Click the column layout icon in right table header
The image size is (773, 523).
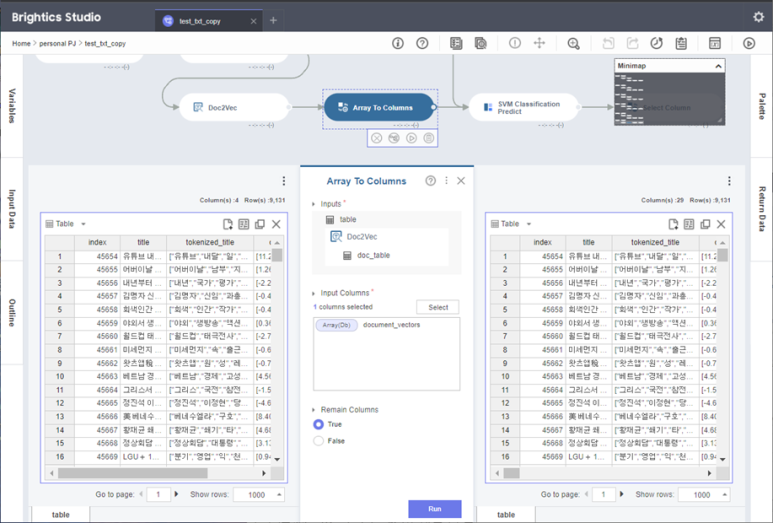pos(689,224)
